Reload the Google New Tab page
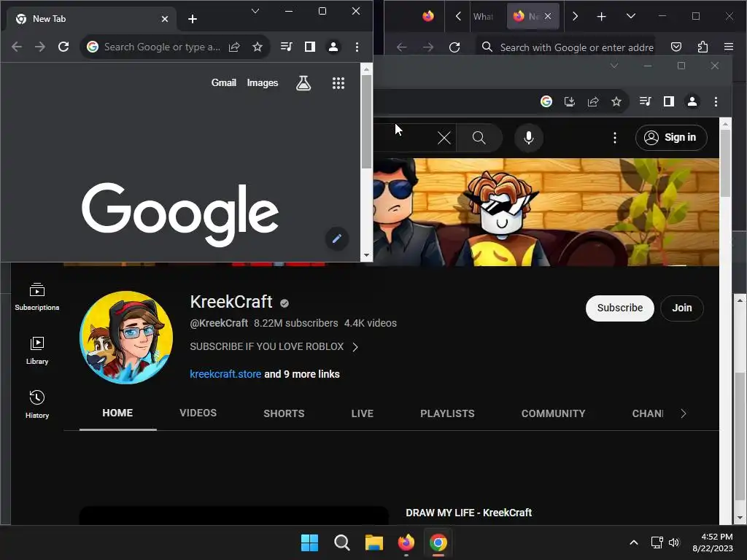Image resolution: width=747 pixels, height=560 pixels. tap(63, 47)
